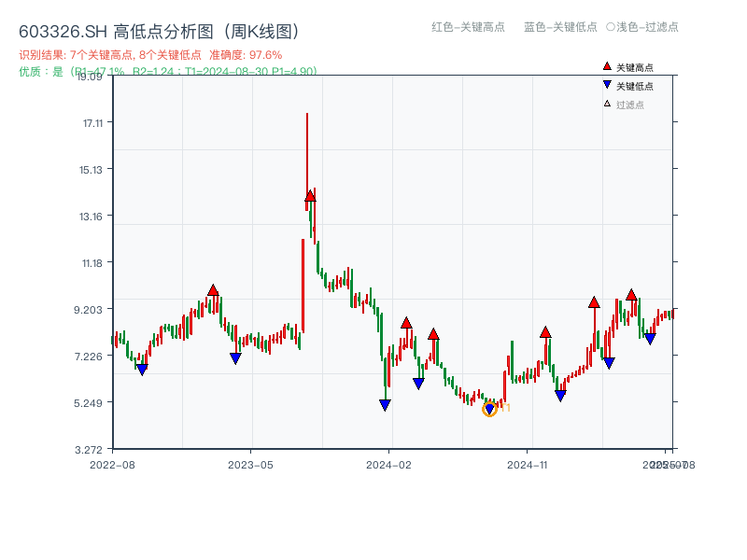Click the blue low-point triangle near January 2025
The image size is (747, 560).
click(x=560, y=396)
